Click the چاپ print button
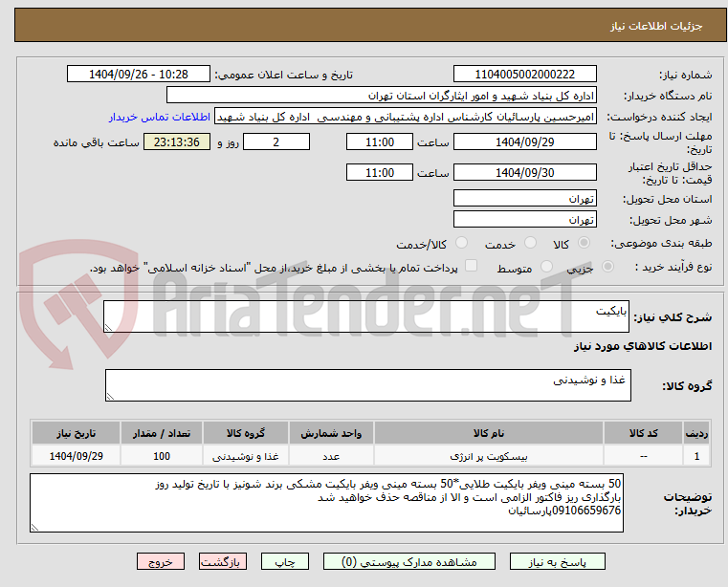 point(285,561)
